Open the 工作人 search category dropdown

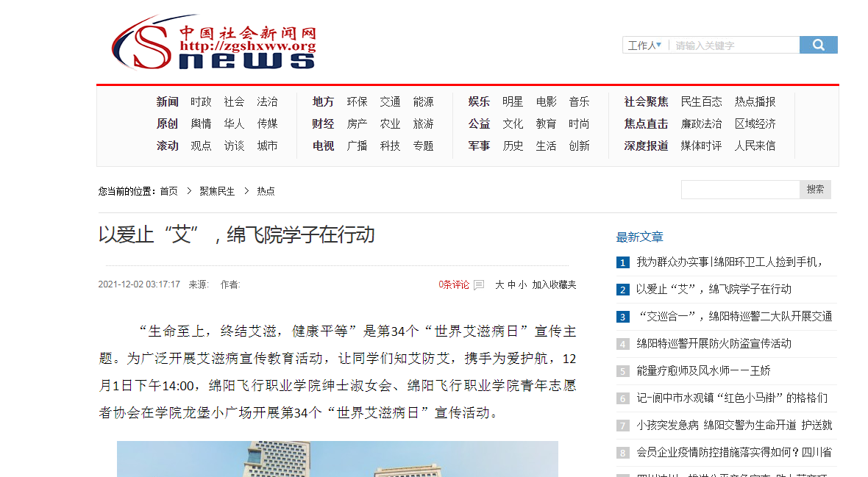(644, 46)
